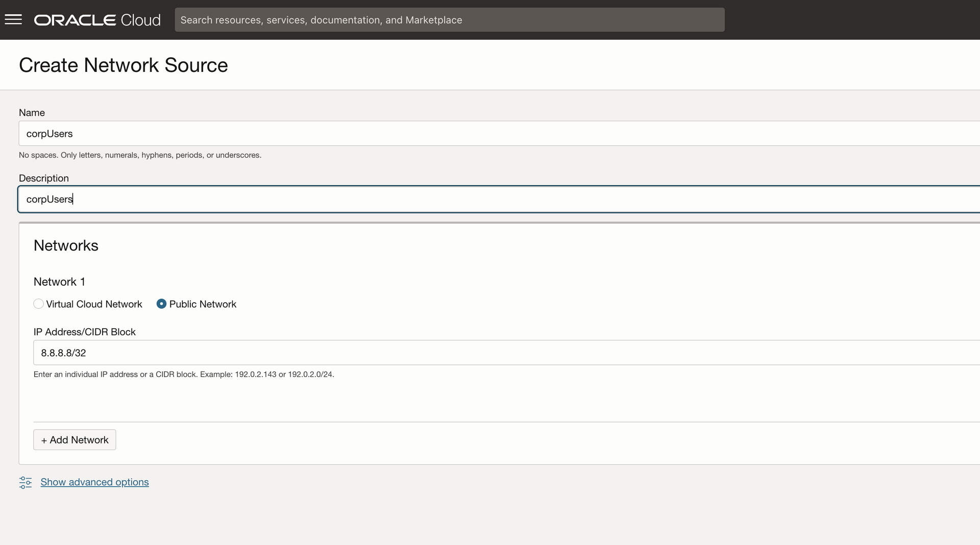
Task: Focus the search resources and services field
Action: 450,20
